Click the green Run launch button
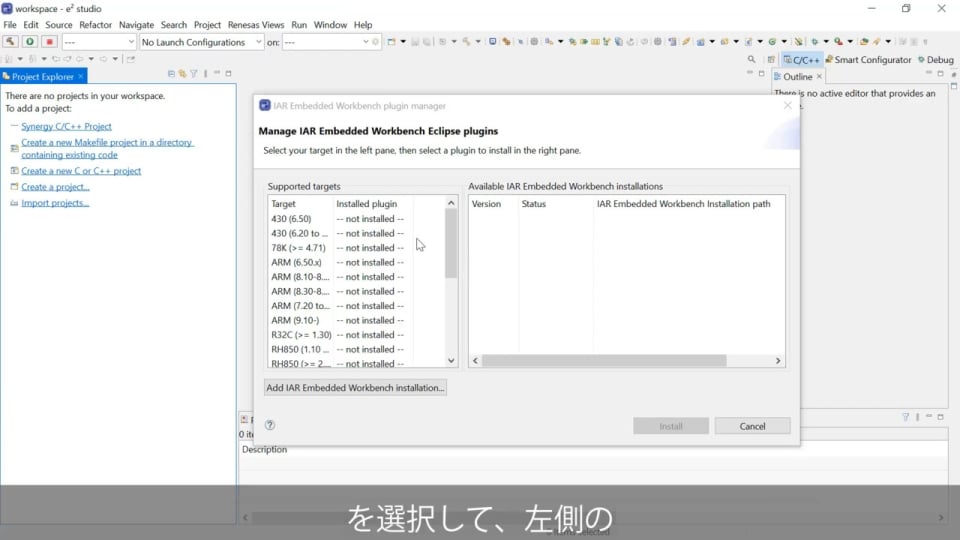This screenshot has width=960, height=540. pyautogui.click(x=29, y=42)
